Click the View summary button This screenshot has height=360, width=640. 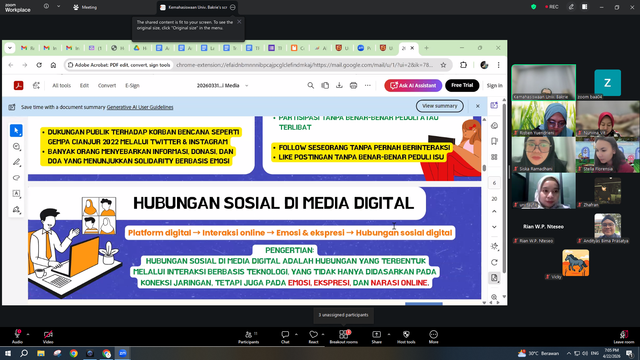point(440,106)
